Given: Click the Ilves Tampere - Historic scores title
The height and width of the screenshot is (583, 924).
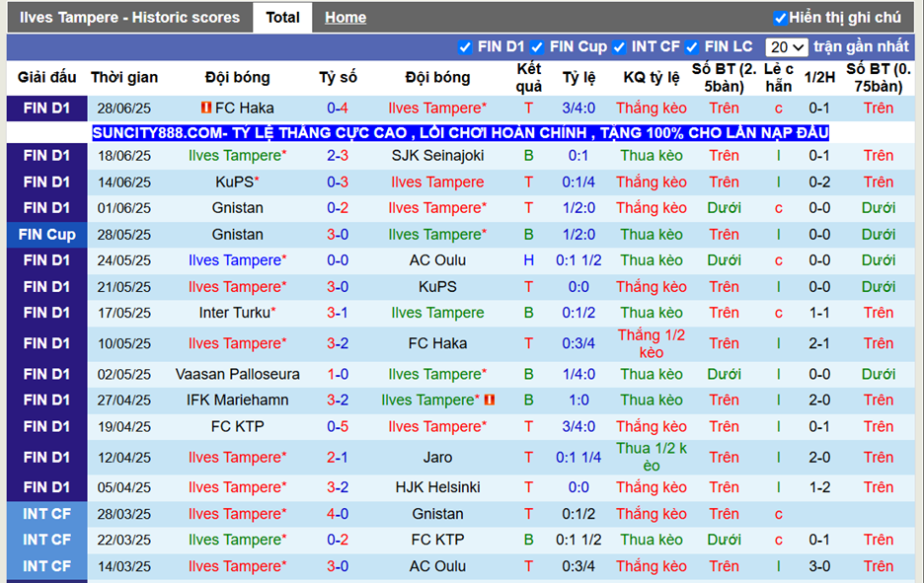Looking at the screenshot, I should click(x=129, y=18).
